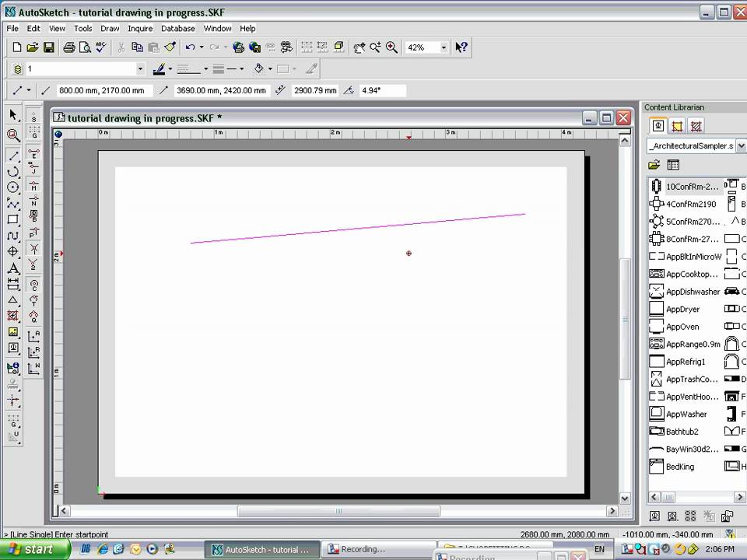Open the File menu
The width and height of the screenshot is (747, 560).
[12, 29]
